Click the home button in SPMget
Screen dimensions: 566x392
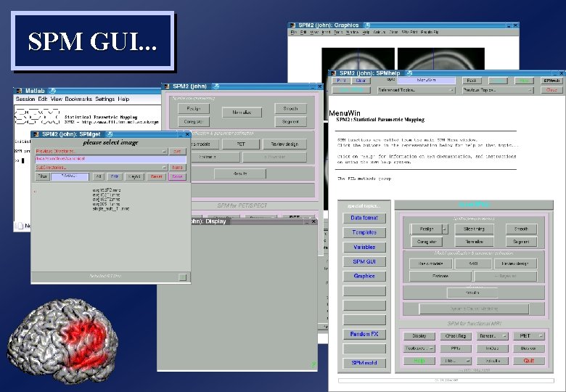[x=177, y=168]
